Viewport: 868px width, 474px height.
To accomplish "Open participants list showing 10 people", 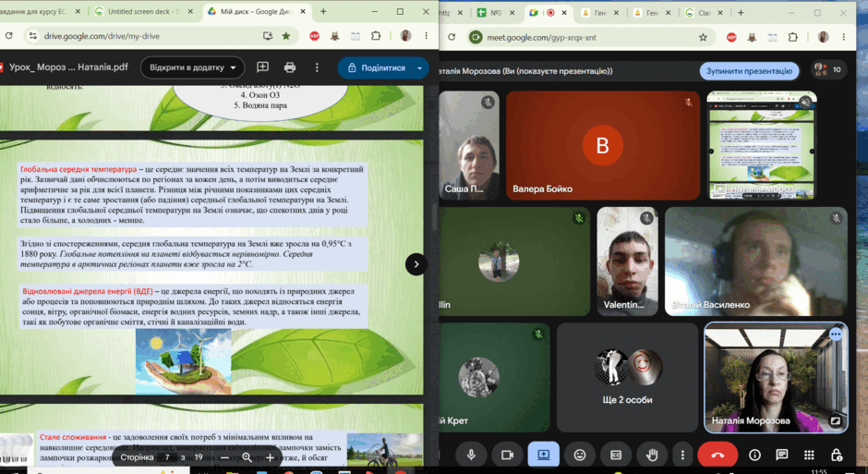I will [x=827, y=70].
